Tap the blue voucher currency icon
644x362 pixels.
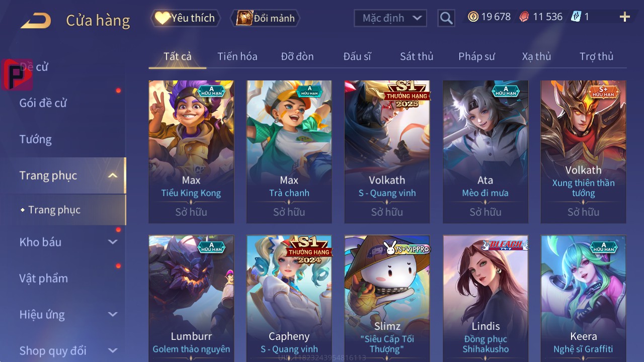click(x=576, y=17)
